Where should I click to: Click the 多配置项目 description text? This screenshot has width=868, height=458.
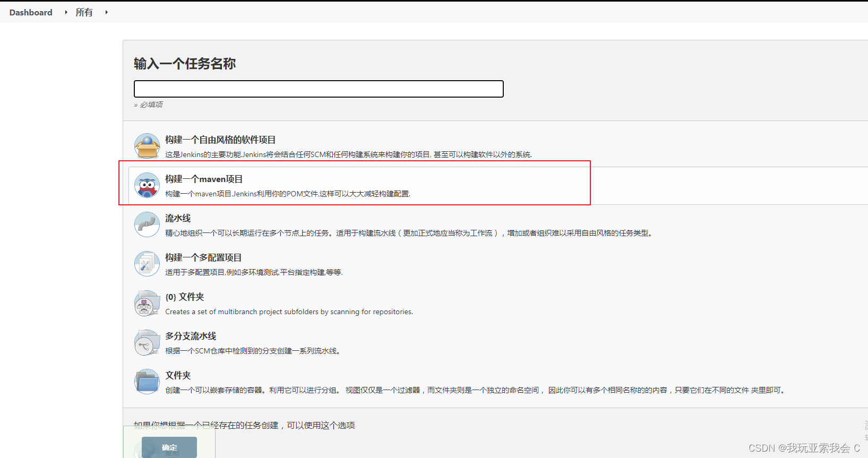[254, 272]
